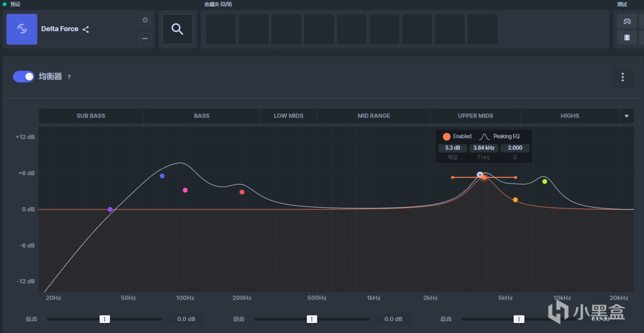Viewport: 644px width, 333px height.
Task: Open the equalizer help question mark
Action: [69, 77]
